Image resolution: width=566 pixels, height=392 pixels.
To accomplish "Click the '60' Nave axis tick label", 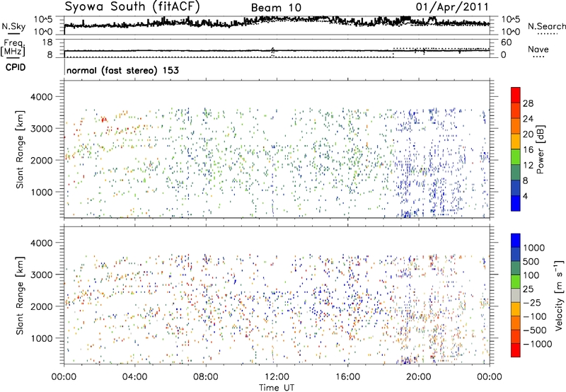I will pyautogui.click(x=506, y=42).
